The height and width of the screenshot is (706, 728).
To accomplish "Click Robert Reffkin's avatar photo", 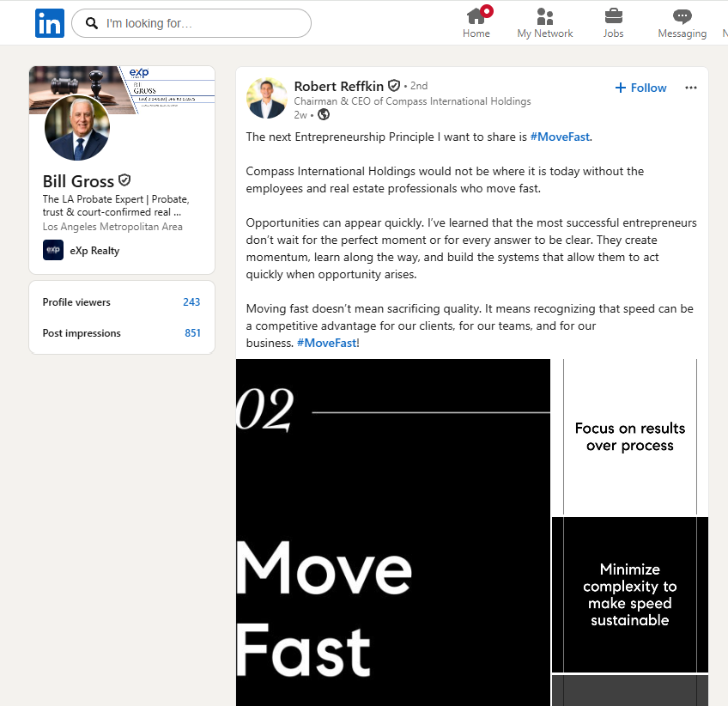I will pos(266,98).
